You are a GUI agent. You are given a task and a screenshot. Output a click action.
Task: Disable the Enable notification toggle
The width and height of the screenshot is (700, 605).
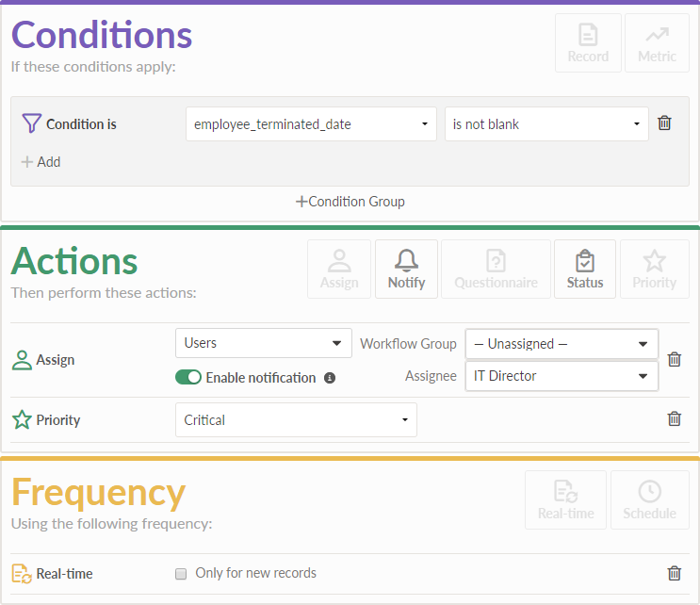pyautogui.click(x=188, y=378)
